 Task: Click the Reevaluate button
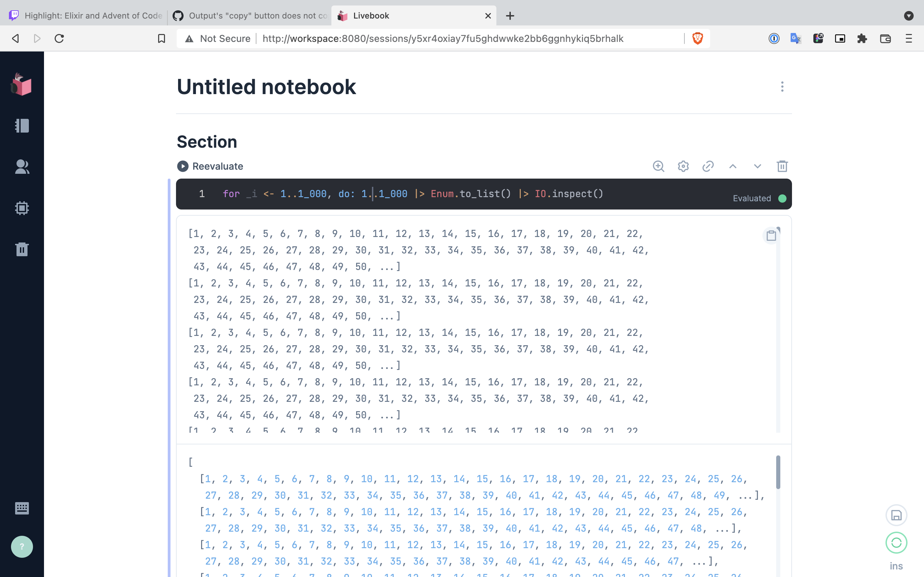click(209, 166)
